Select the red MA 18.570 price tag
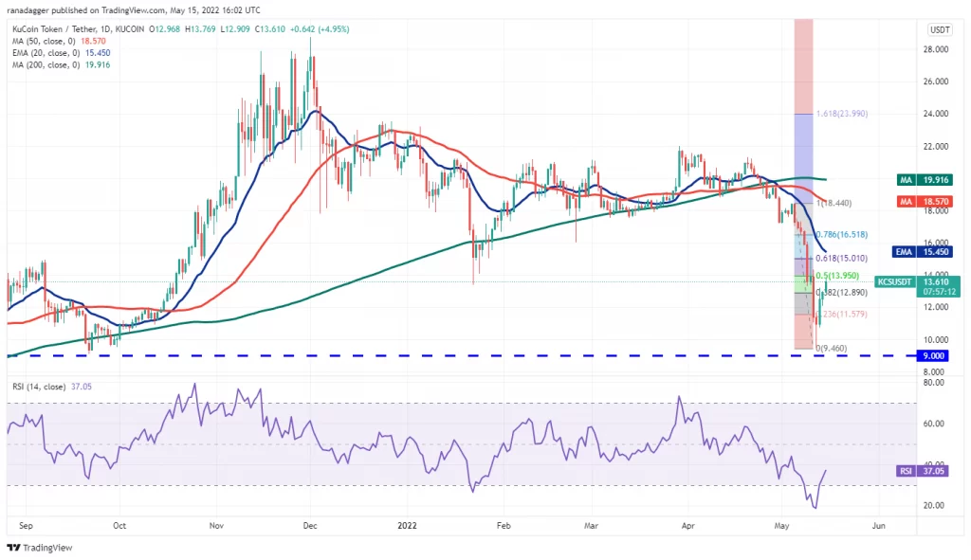Image resolution: width=971 pixels, height=560 pixels. pyautogui.click(x=924, y=202)
